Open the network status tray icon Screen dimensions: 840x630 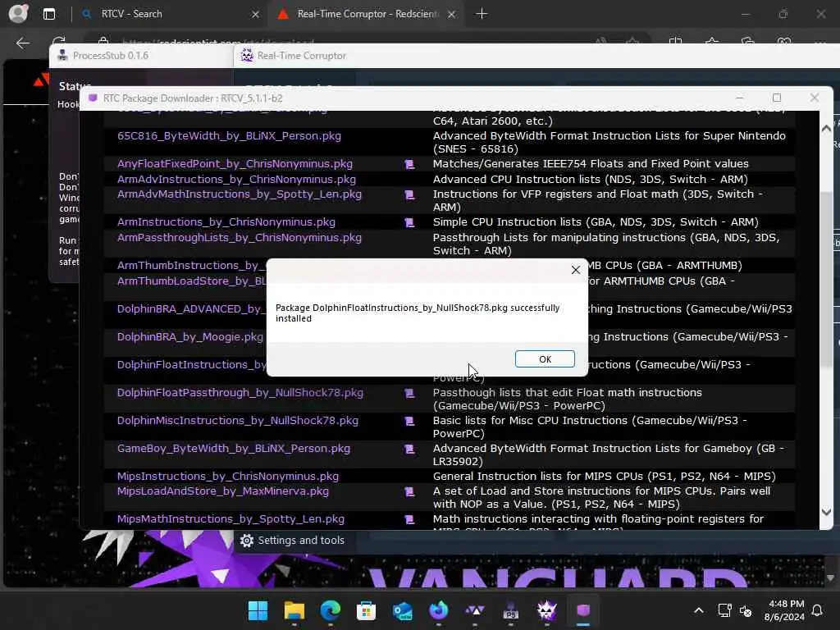click(x=724, y=610)
